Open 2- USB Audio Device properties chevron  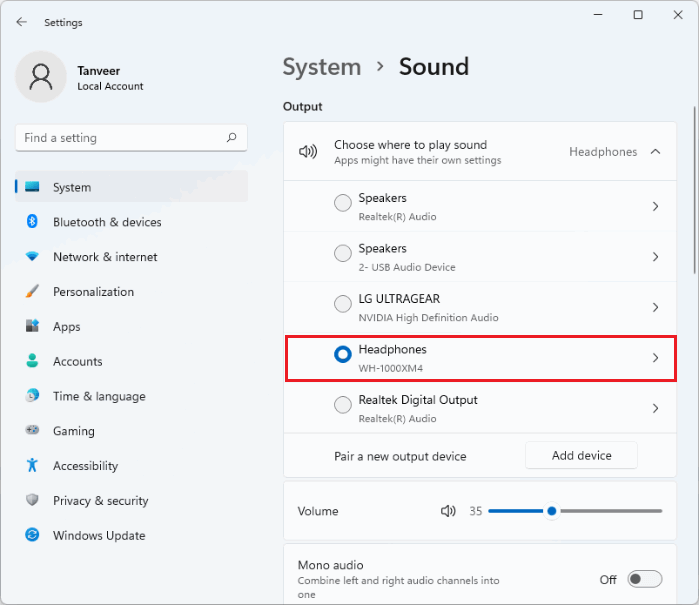pos(655,257)
